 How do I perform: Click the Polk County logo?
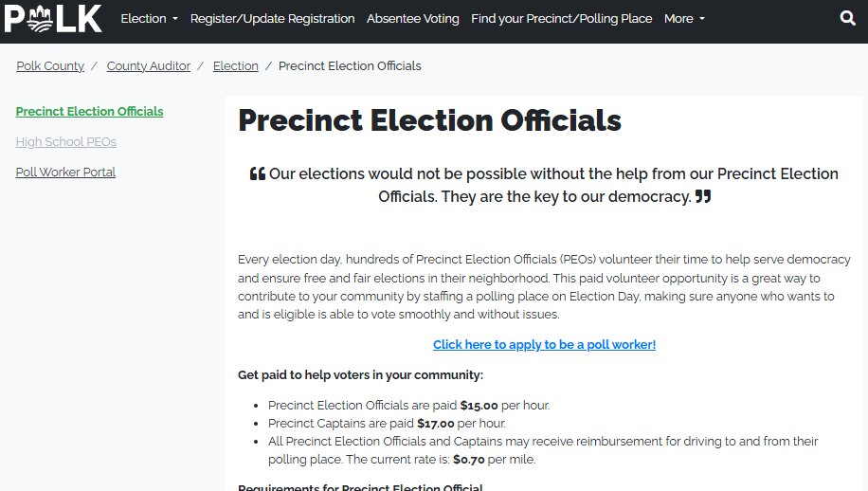(x=54, y=18)
